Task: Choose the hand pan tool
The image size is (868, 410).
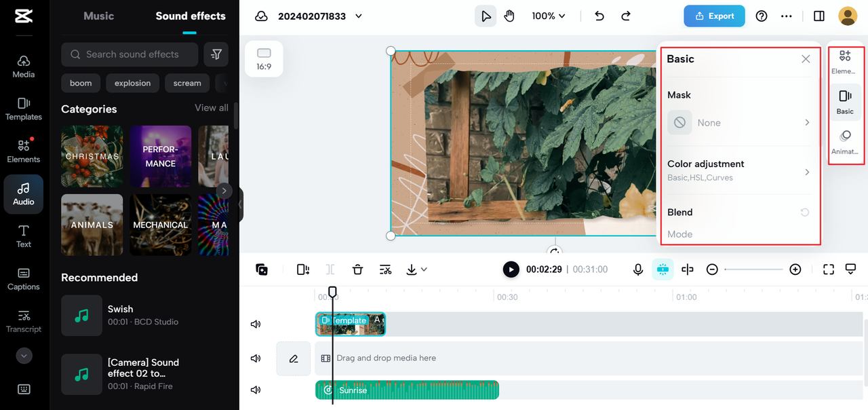Action: pos(509,16)
